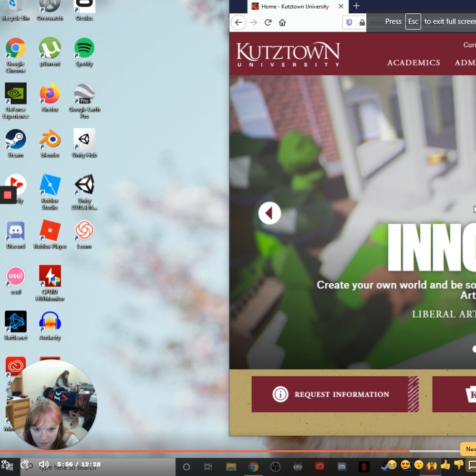The width and height of the screenshot is (476, 476).
Task: React with the thumbs up emoji
Action: tap(445, 464)
